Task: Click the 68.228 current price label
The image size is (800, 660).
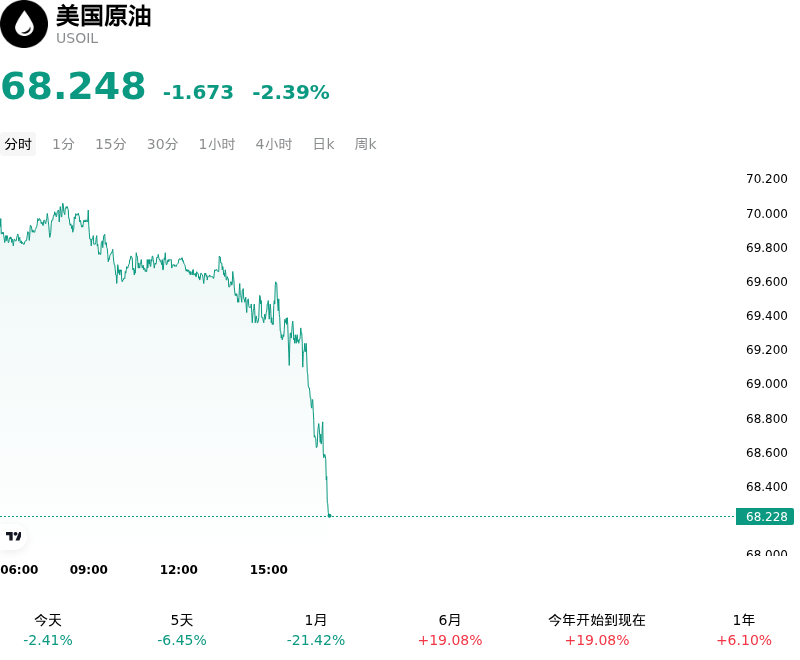Action: tap(765, 517)
